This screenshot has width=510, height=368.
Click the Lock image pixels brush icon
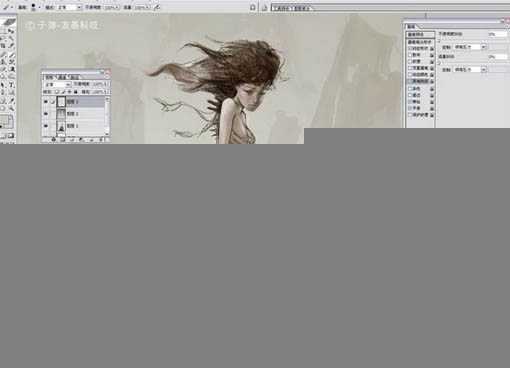point(63,92)
